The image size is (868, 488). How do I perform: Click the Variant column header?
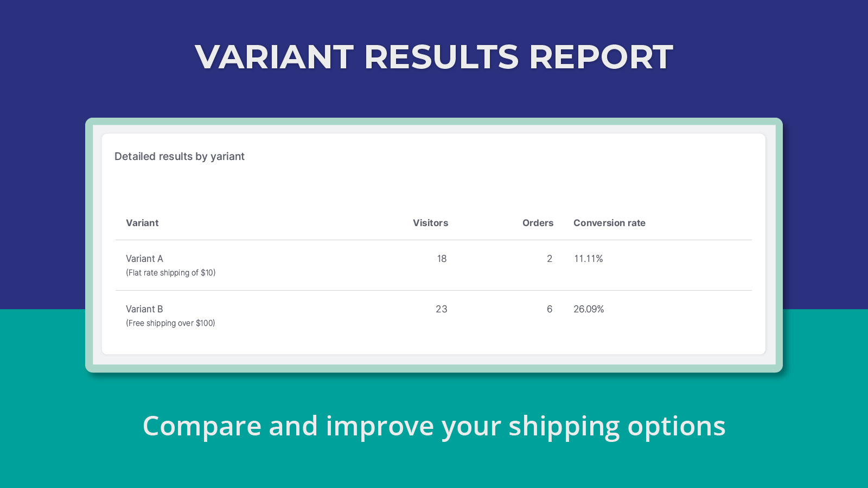coord(142,223)
